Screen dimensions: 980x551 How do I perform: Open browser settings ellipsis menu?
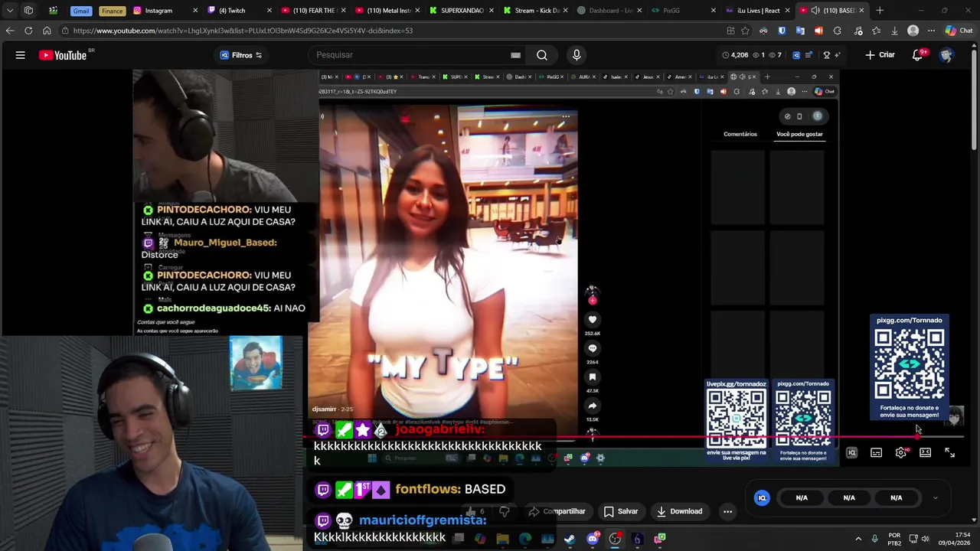pyautogui.click(x=931, y=31)
